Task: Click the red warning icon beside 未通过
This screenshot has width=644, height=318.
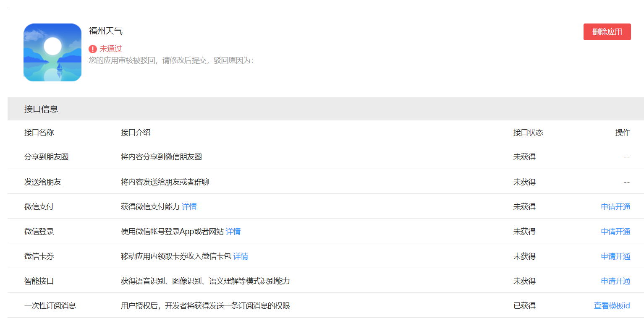Action: (93, 49)
